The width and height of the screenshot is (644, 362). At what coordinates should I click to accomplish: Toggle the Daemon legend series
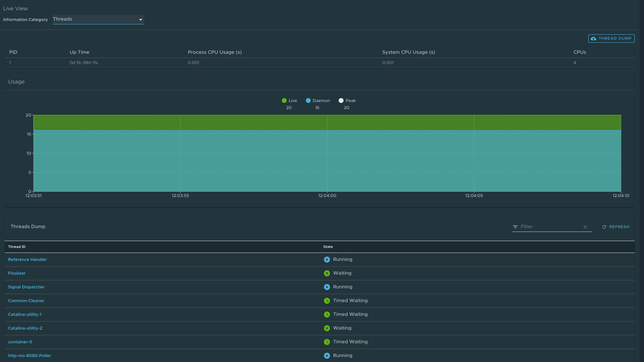318,101
